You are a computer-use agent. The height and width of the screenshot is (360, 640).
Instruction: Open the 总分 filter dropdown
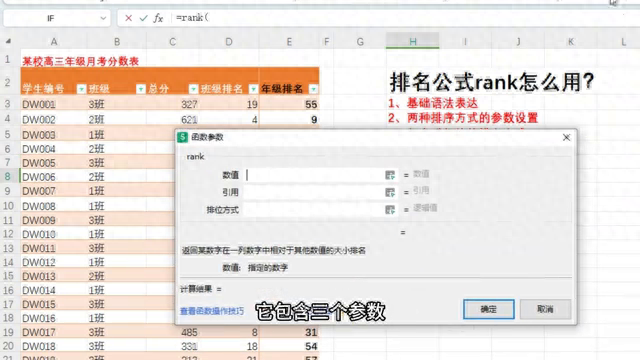click(193, 89)
